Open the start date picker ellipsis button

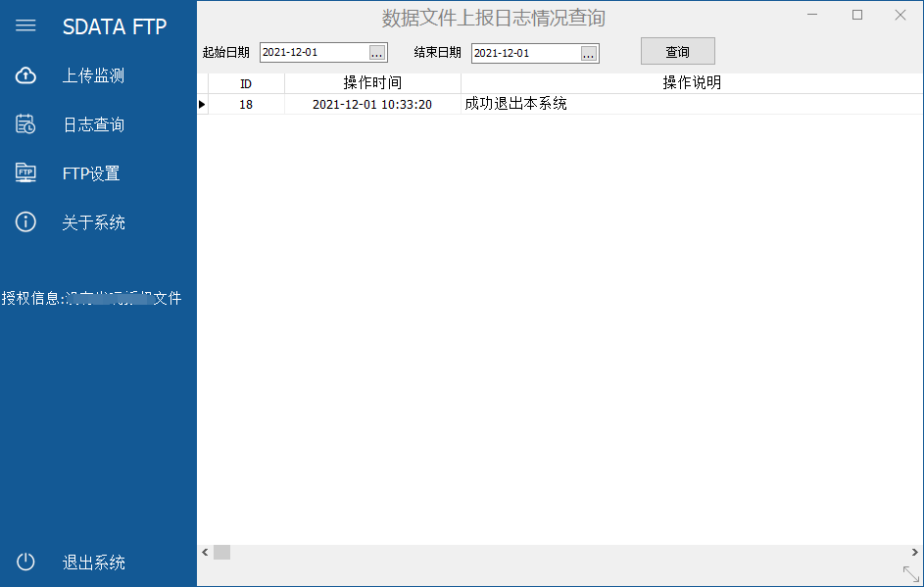click(x=377, y=53)
